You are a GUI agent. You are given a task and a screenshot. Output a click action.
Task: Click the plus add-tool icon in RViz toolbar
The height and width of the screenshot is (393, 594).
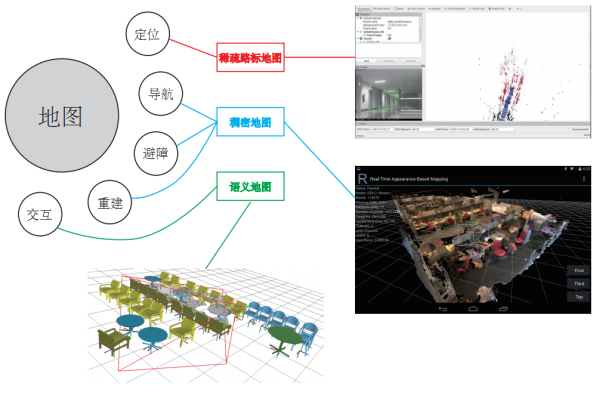click(510, 9)
